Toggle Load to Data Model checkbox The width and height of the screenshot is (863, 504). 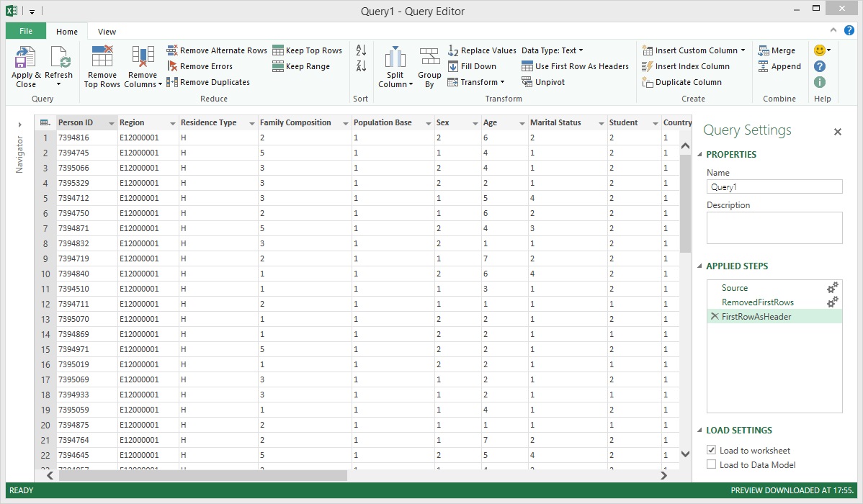coord(711,464)
